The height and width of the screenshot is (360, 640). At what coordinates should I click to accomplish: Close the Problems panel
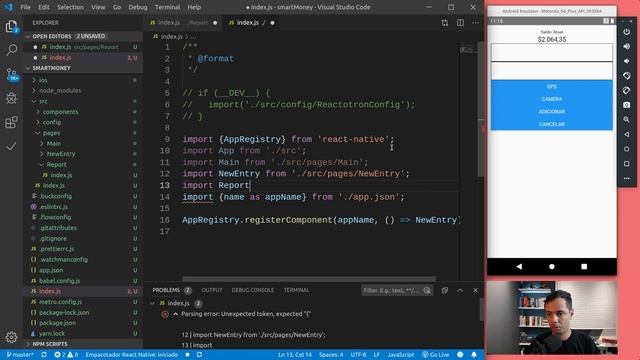click(x=475, y=290)
